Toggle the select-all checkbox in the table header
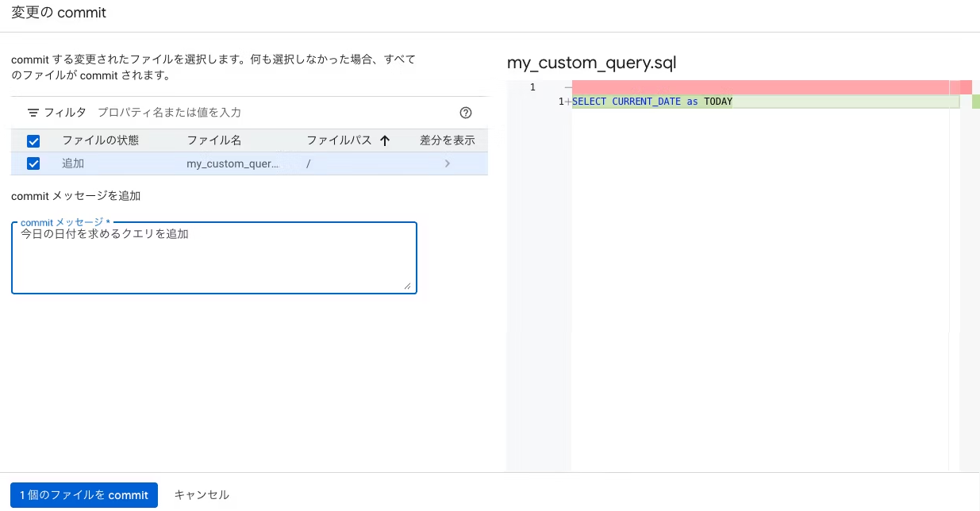The image size is (980, 511). [33, 141]
